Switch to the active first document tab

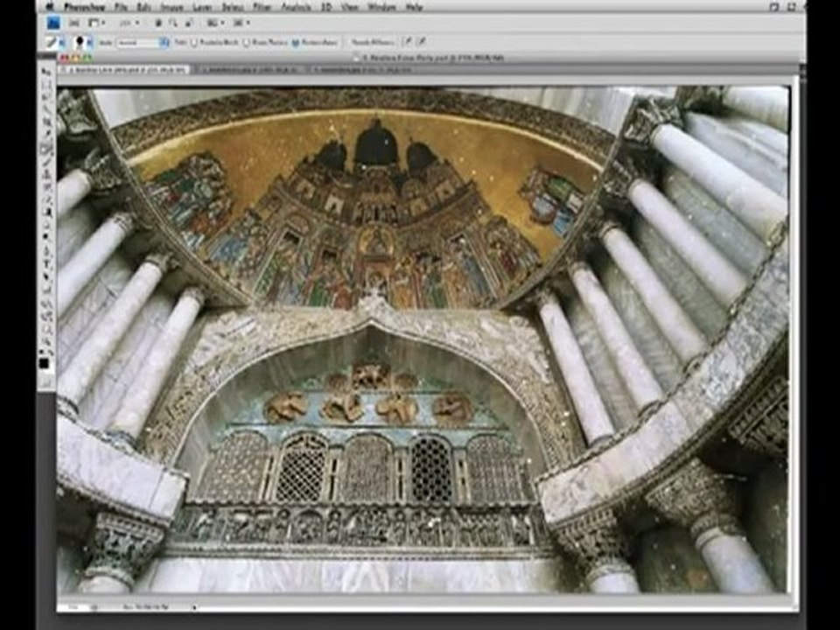pyautogui.click(x=122, y=70)
